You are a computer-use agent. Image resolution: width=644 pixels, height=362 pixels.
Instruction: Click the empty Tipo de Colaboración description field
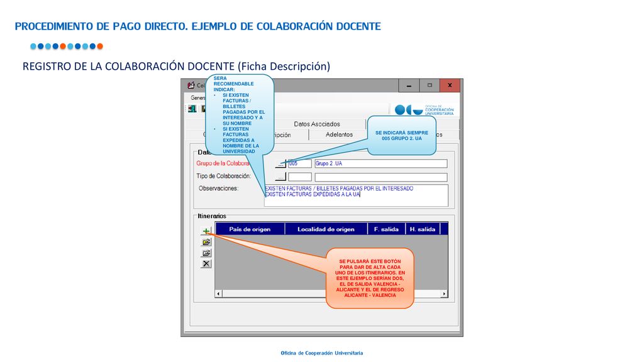380,177
